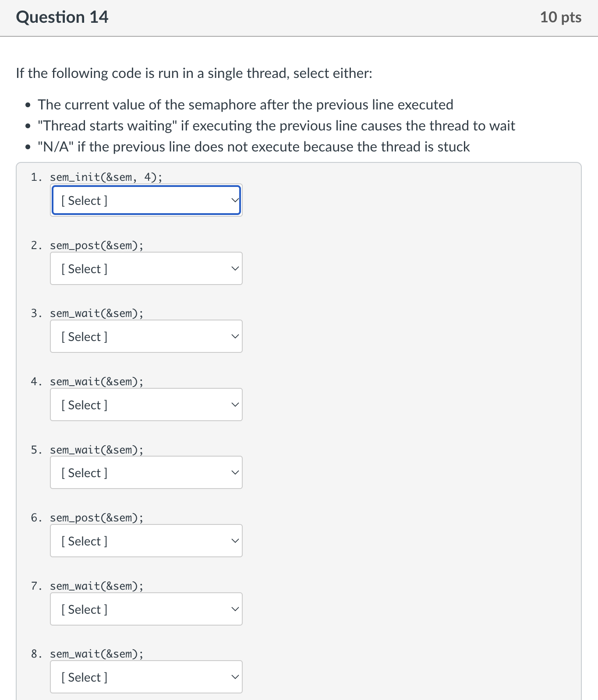Click the chevron on line 5's dropdown
598x700 pixels.
point(235,472)
